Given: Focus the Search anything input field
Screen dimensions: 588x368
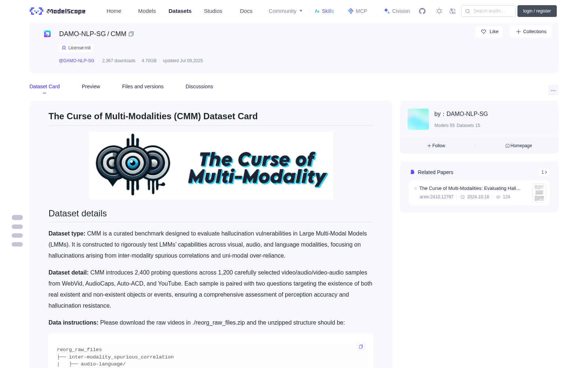Looking at the screenshot, I should point(488,11).
